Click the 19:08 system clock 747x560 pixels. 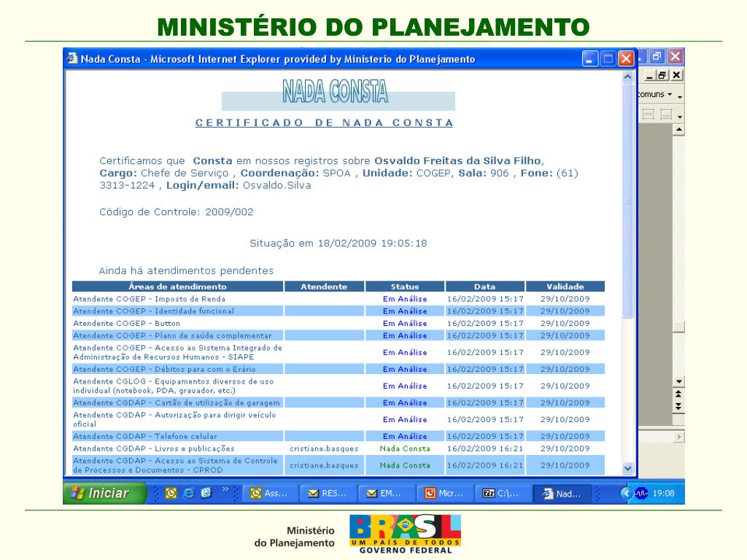click(x=663, y=494)
